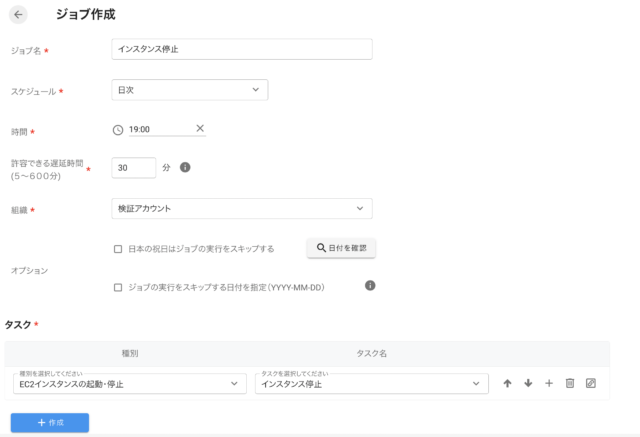Delete the task with the trash icon

click(x=570, y=383)
